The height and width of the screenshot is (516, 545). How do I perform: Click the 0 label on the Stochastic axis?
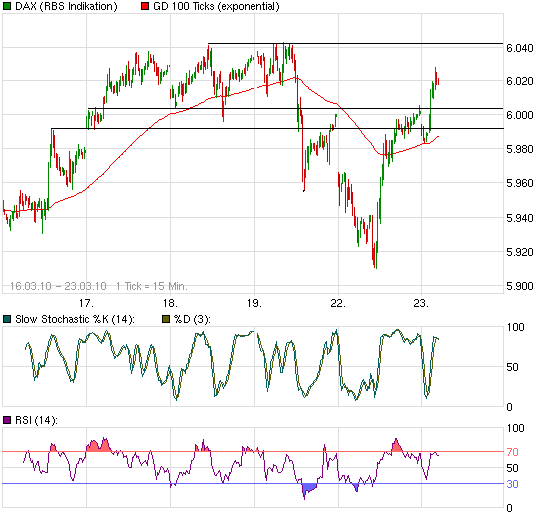(510, 407)
